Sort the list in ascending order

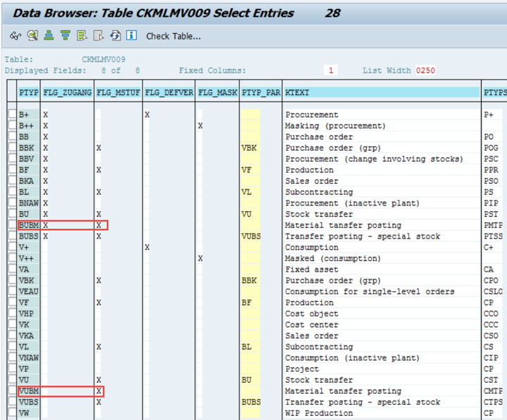pyautogui.click(x=49, y=35)
